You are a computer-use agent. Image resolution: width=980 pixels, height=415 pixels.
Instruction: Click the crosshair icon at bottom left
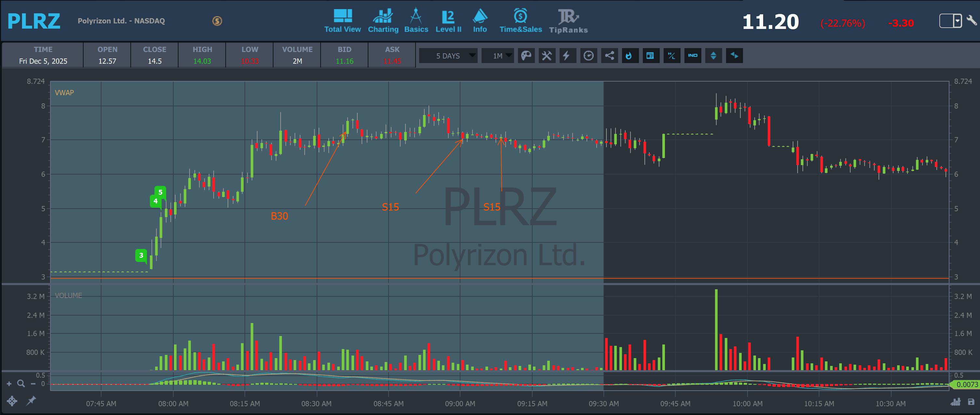12,401
